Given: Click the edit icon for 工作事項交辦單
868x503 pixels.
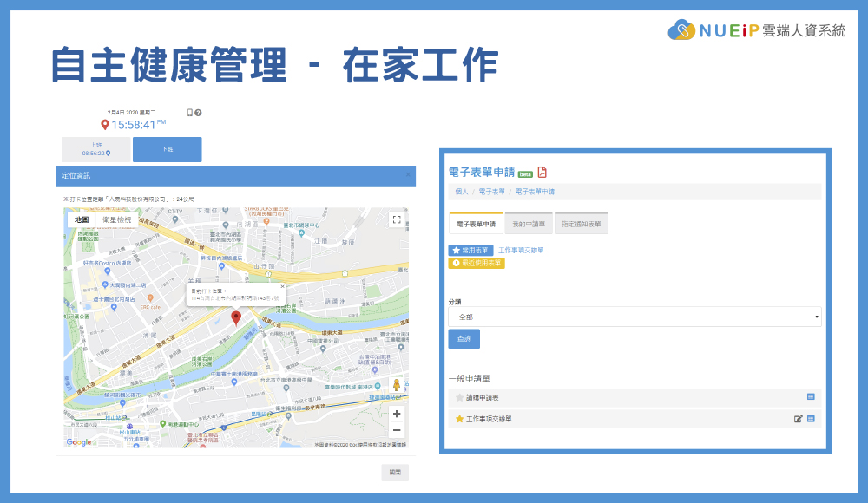Looking at the screenshot, I should 799,419.
